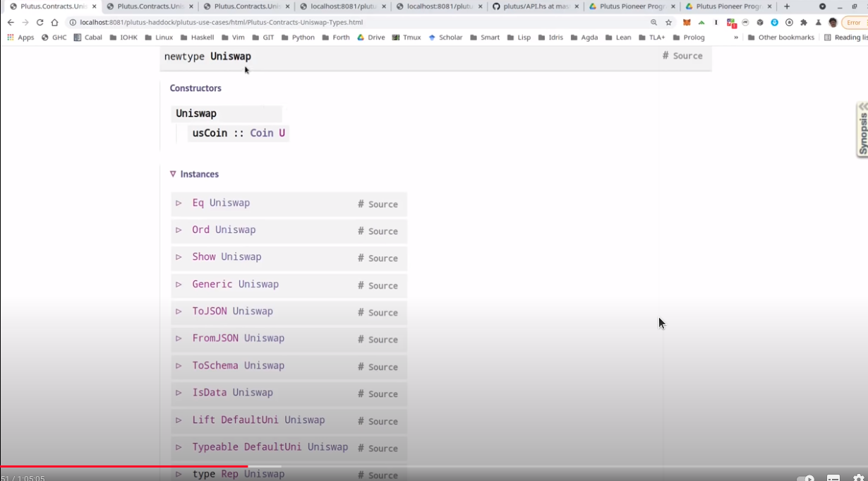Expand the IsData Uniswap instance
This screenshot has width=868, height=481.
tap(179, 393)
